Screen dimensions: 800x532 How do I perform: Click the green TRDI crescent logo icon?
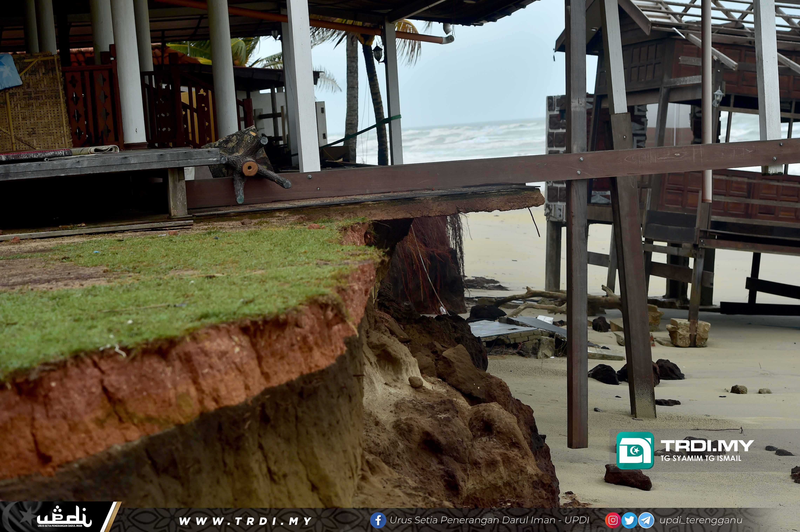pyautogui.click(x=635, y=450)
